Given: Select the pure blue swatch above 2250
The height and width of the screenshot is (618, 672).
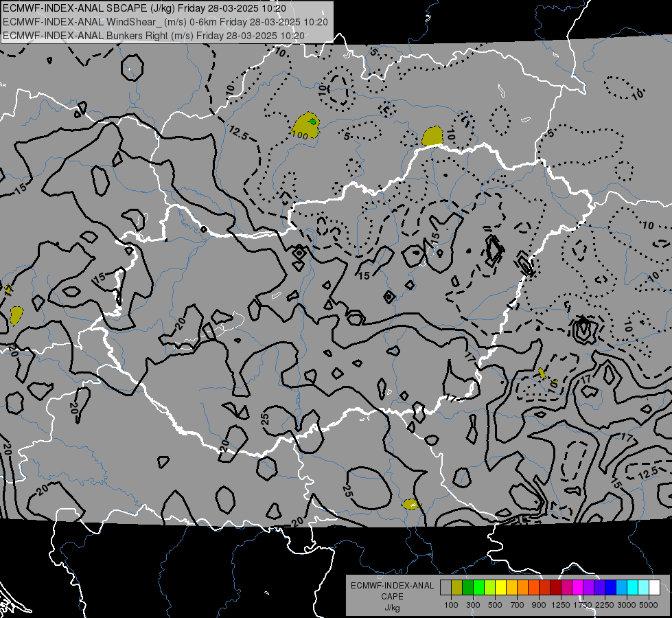Looking at the screenshot, I should pyautogui.click(x=611, y=588).
